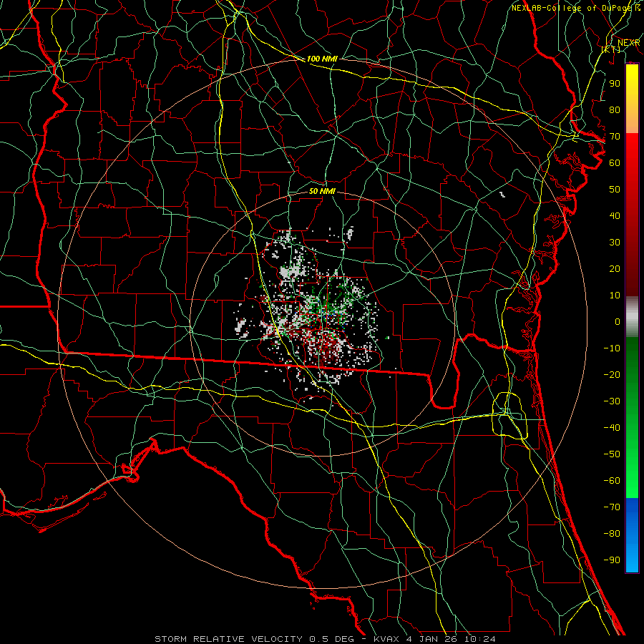Click the -50 value on velocity scale
644x644 pixels.
coord(612,454)
